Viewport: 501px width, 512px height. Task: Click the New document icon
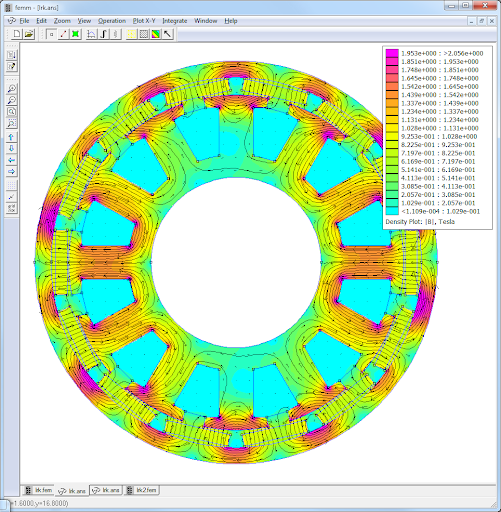tap(16, 34)
